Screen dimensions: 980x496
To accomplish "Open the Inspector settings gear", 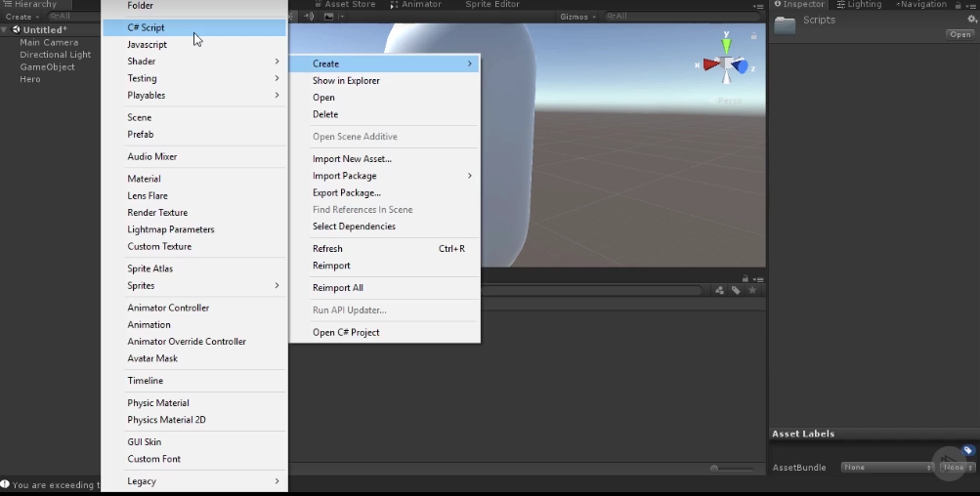I will 972,20.
